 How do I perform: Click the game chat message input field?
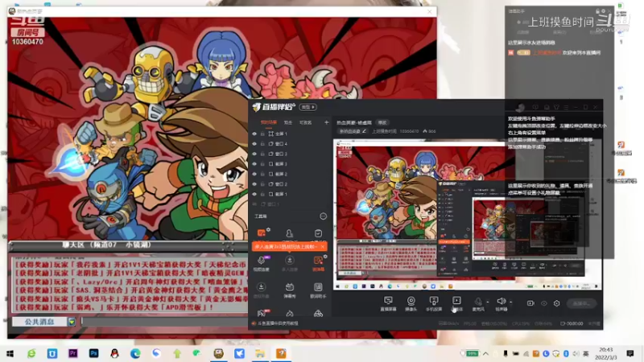pos(164,321)
